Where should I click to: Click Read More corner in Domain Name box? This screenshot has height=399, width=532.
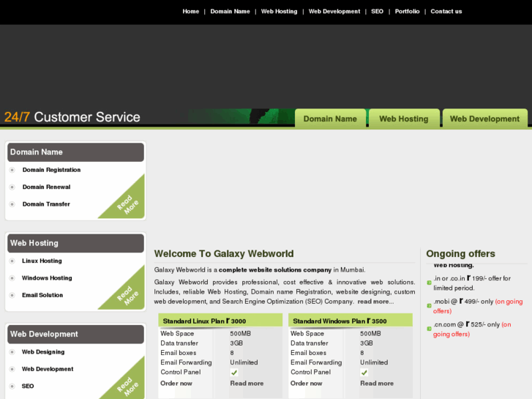pos(129,204)
